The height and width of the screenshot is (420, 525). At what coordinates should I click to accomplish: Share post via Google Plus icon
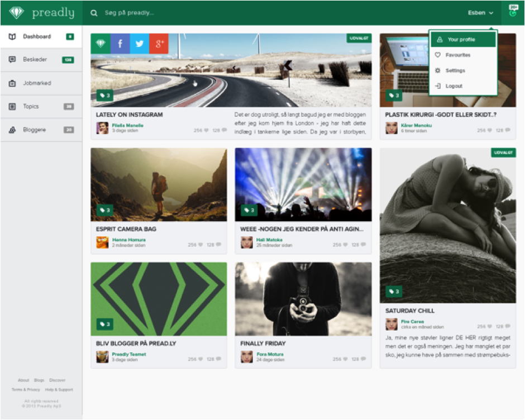point(159,44)
